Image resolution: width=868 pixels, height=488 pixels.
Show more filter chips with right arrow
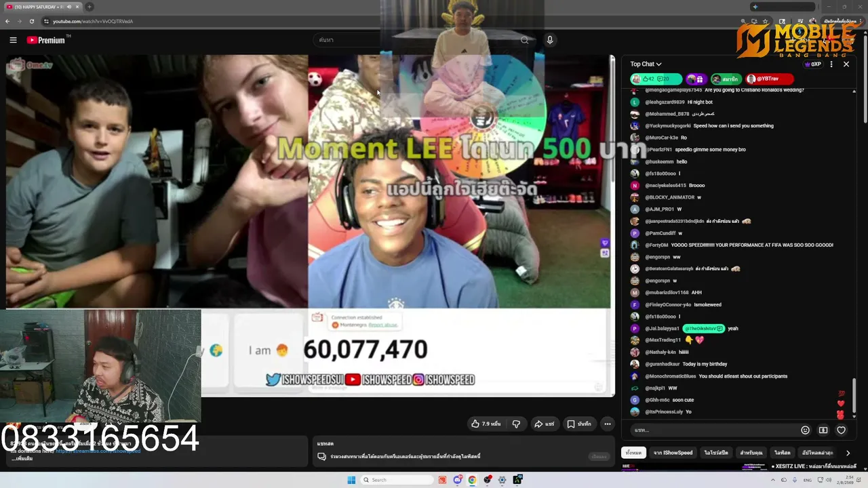coord(848,453)
